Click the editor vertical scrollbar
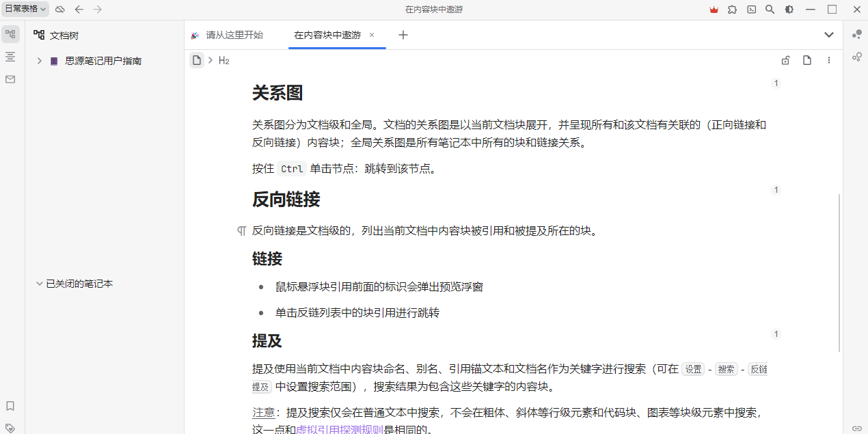 point(839,273)
